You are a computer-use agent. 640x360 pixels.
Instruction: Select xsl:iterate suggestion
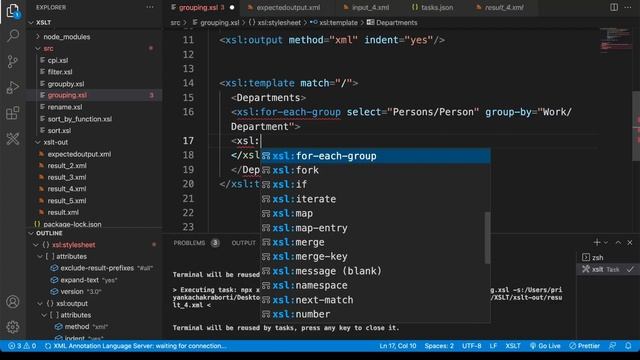coord(376,199)
